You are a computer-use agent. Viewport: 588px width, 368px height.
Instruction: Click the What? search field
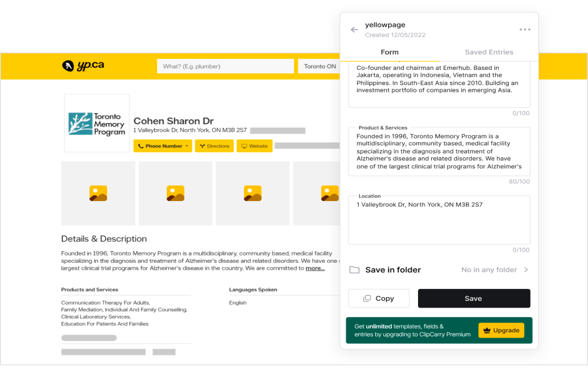pyautogui.click(x=225, y=66)
